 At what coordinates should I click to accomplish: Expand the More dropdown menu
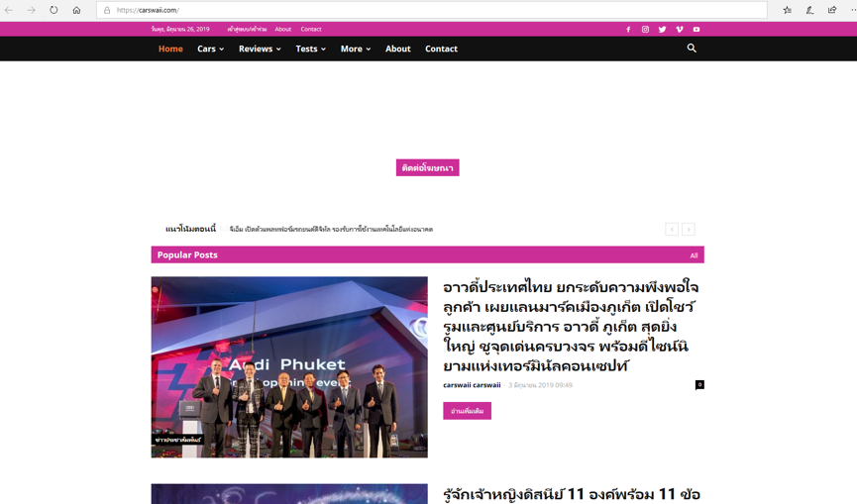coord(355,49)
